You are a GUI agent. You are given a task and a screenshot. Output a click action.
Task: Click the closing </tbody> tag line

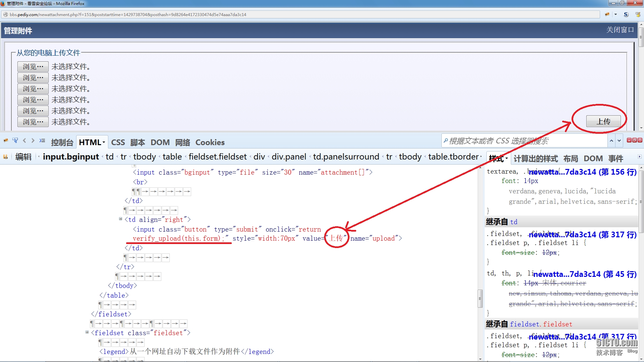click(x=122, y=286)
